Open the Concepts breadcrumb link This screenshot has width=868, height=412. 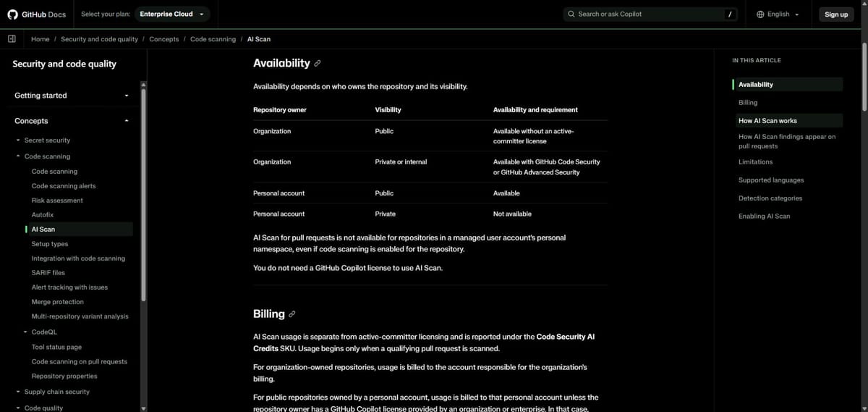coord(164,39)
